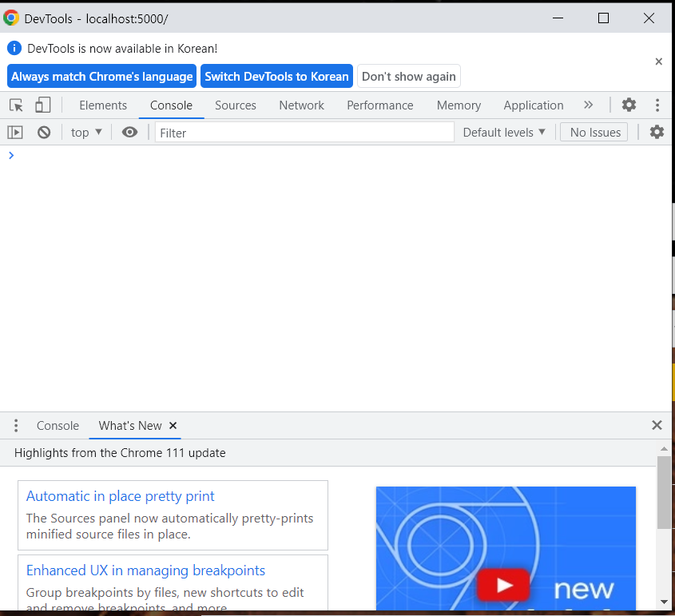
Task: Select the Console tab in the drawer
Action: tap(58, 426)
